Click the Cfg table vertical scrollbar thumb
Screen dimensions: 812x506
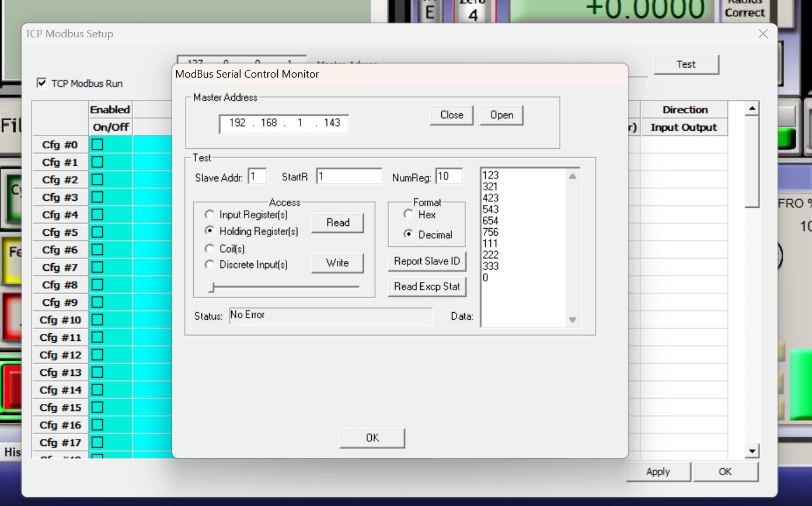click(x=752, y=161)
